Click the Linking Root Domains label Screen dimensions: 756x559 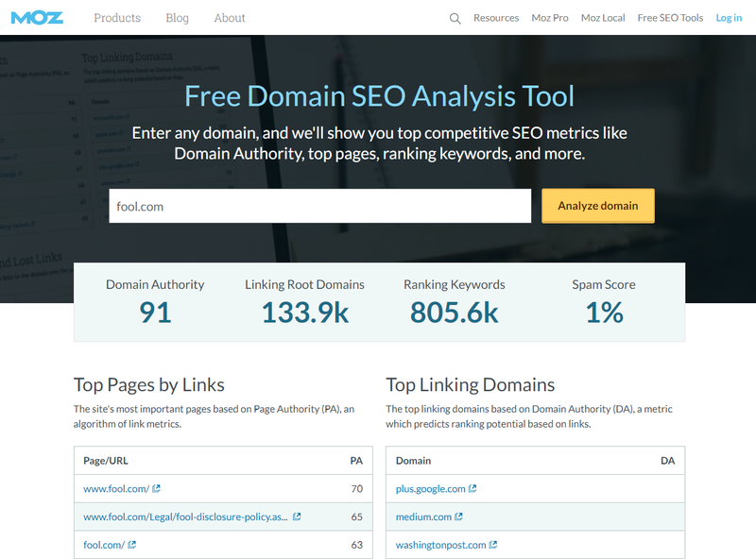coord(304,284)
